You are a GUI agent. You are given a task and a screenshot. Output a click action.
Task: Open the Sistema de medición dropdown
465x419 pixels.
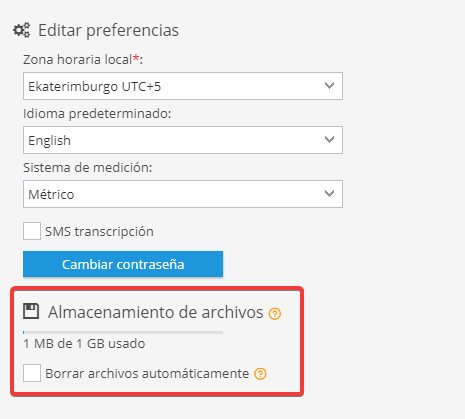click(183, 194)
